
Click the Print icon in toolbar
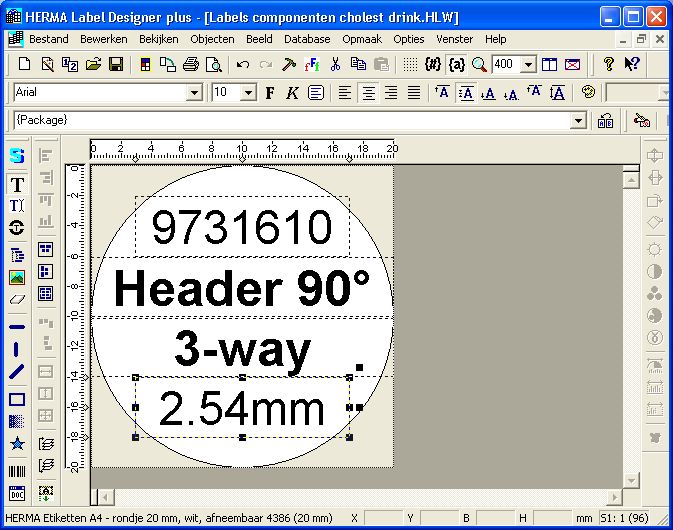(x=191, y=65)
